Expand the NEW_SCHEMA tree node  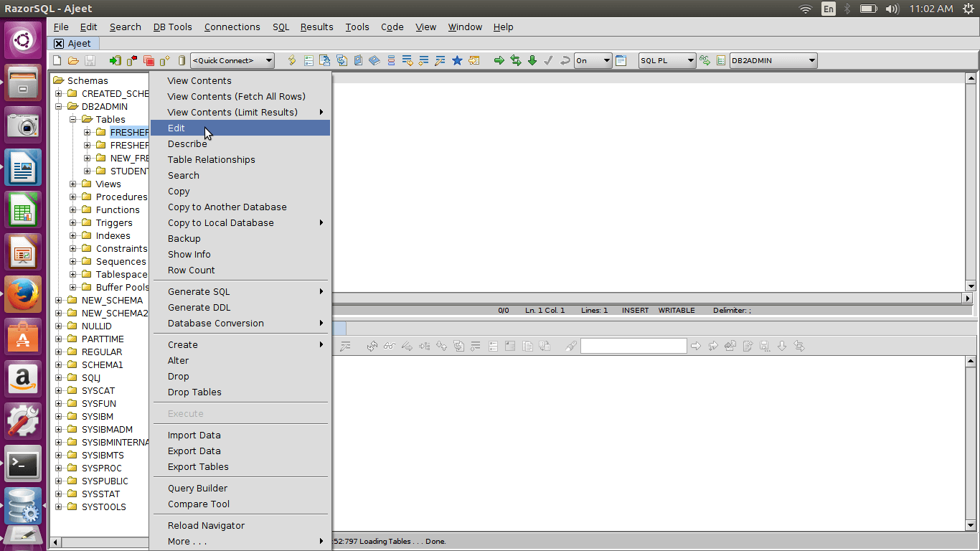point(60,301)
